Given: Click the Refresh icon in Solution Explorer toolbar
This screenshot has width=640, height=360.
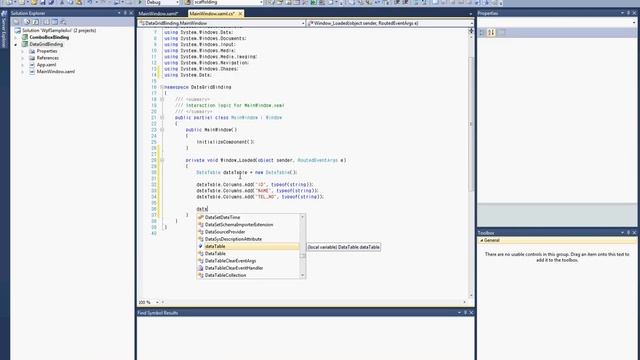Looking at the screenshot, I should click(36, 22).
